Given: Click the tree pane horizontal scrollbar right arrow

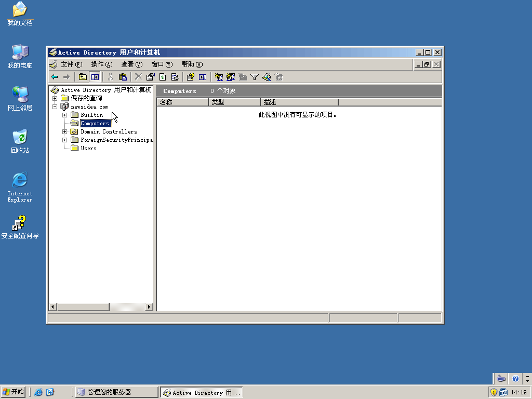Looking at the screenshot, I should point(150,307).
